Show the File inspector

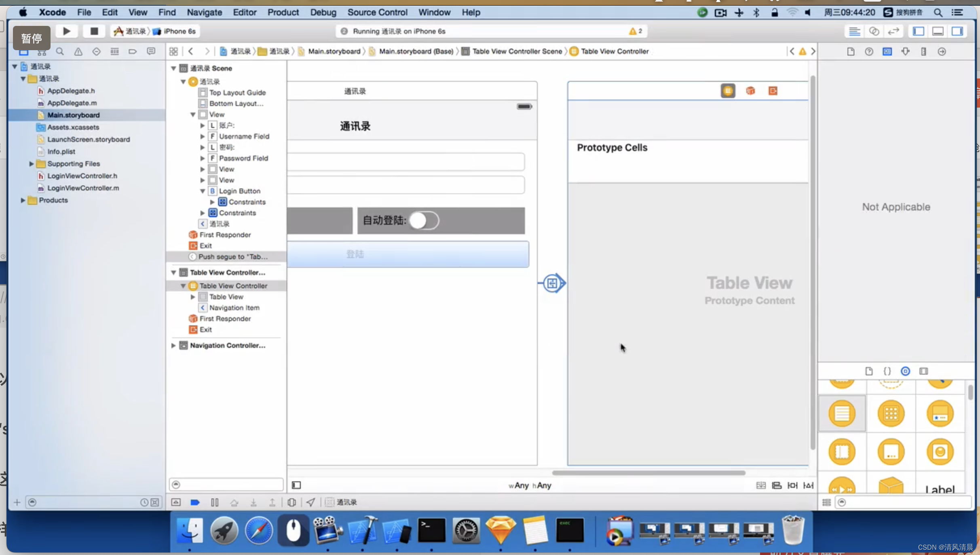point(851,51)
